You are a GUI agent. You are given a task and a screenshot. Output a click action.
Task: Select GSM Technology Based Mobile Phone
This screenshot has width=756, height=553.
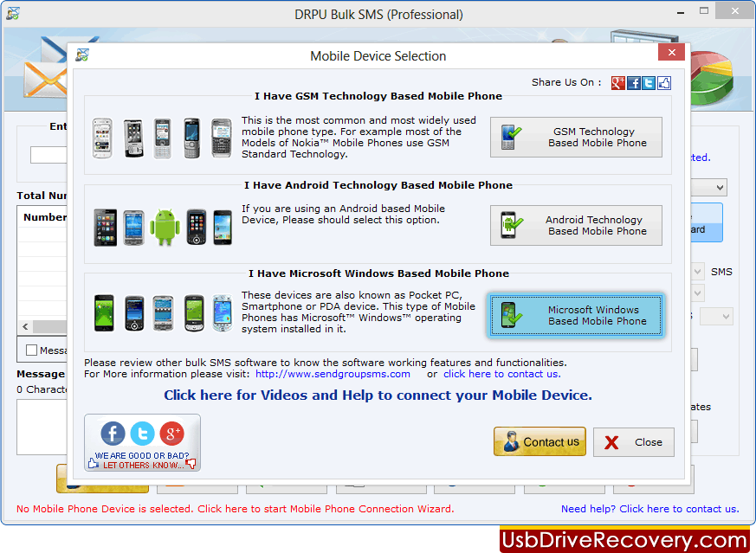pos(576,138)
